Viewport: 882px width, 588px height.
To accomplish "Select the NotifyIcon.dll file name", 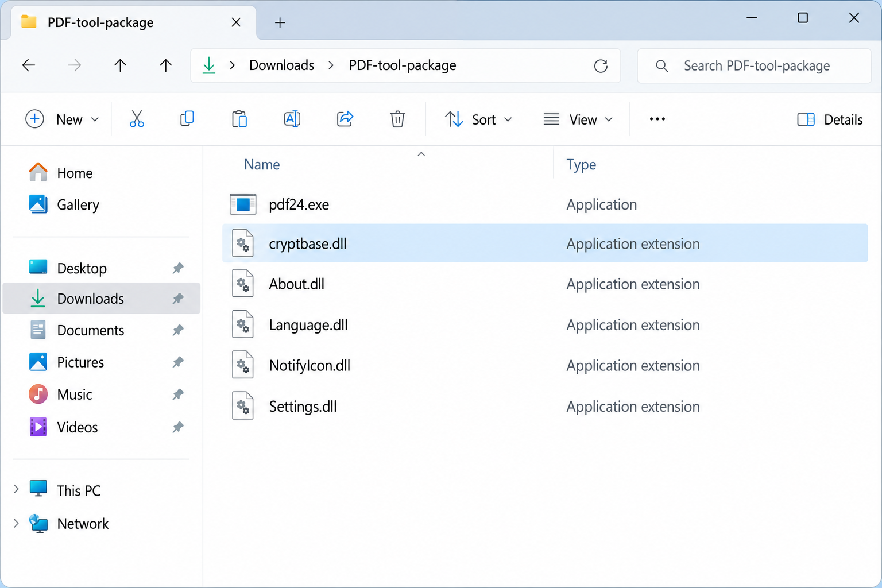I will click(x=310, y=366).
